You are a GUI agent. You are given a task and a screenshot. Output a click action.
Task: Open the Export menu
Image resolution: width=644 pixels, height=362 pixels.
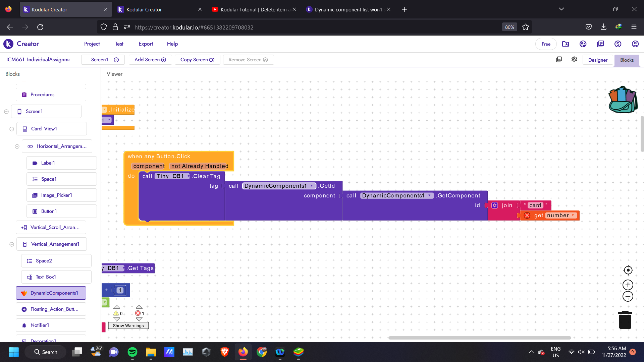146,44
